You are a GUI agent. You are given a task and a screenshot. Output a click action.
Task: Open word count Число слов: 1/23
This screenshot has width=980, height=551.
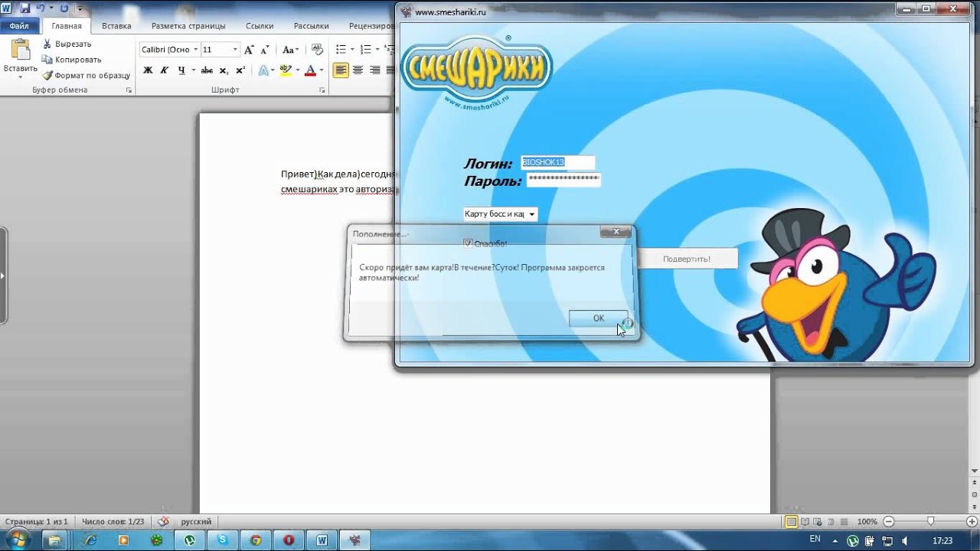point(113,522)
